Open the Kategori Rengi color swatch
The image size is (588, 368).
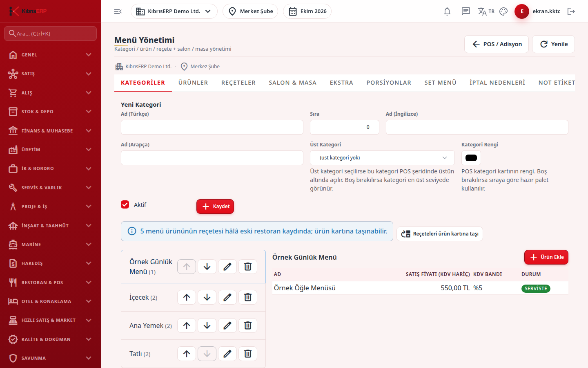pos(471,158)
